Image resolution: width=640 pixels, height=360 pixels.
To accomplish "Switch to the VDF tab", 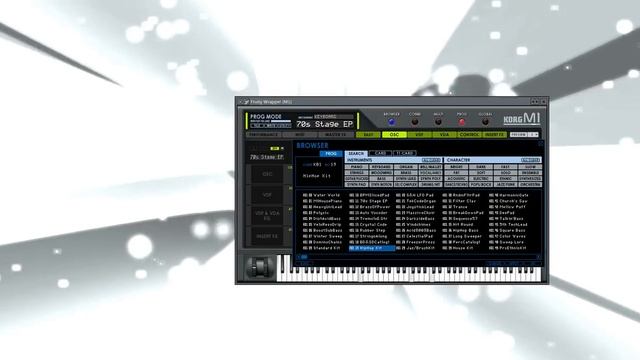I will point(419,135).
